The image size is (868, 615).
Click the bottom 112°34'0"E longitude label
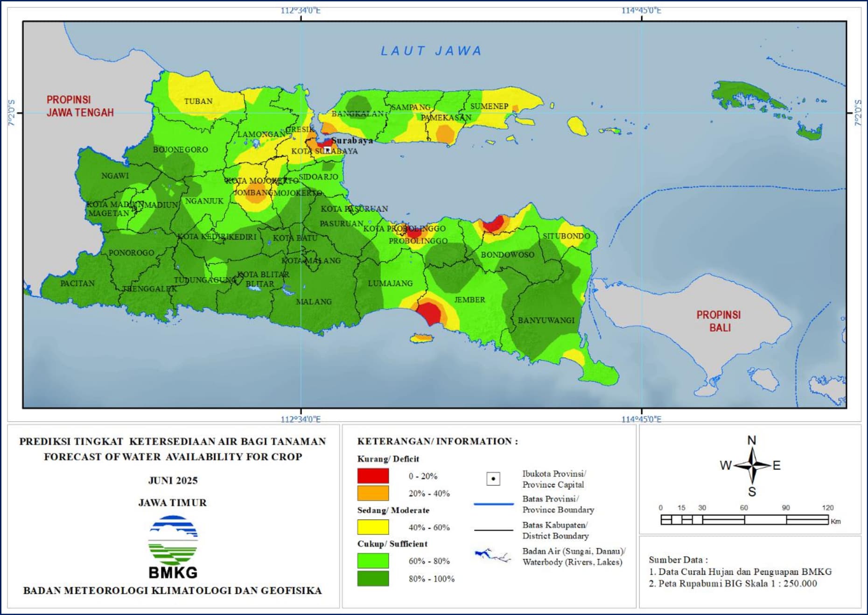tap(301, 419)
